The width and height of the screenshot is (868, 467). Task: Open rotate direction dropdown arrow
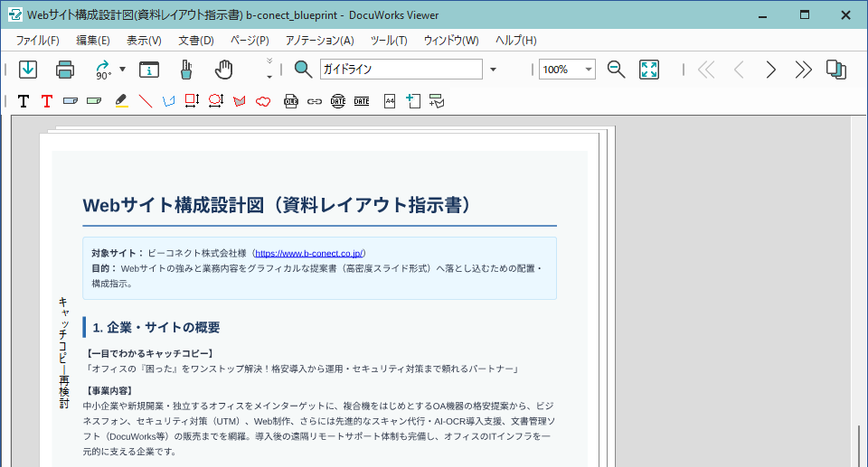click(123, 70)
